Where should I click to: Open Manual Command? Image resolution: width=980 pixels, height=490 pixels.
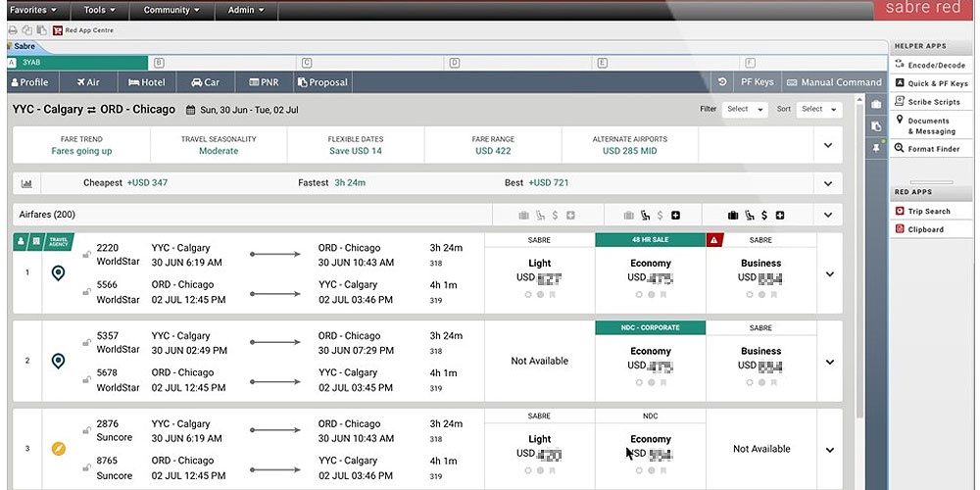click(x=834, y=82)
